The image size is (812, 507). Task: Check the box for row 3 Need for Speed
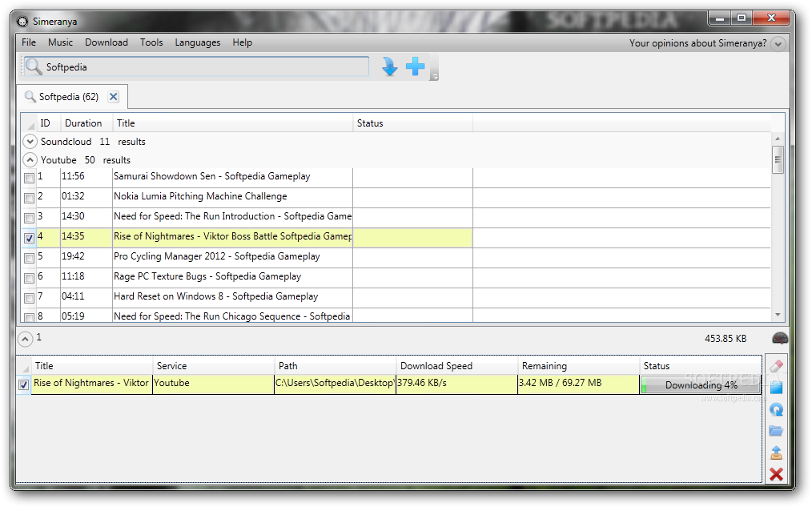[x=29, y=218]
